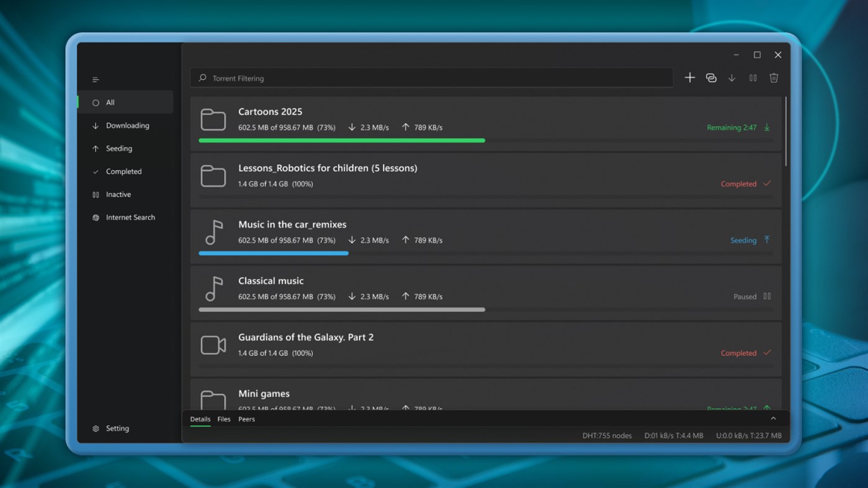Viewport: 868px width, 488px height.
Task: Open the Peers tab
Action: pyautogui.click(x=246, y=419)
